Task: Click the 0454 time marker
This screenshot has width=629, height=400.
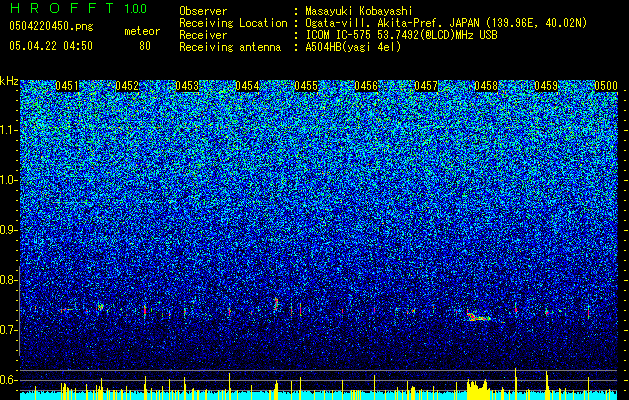Action: 247,86
